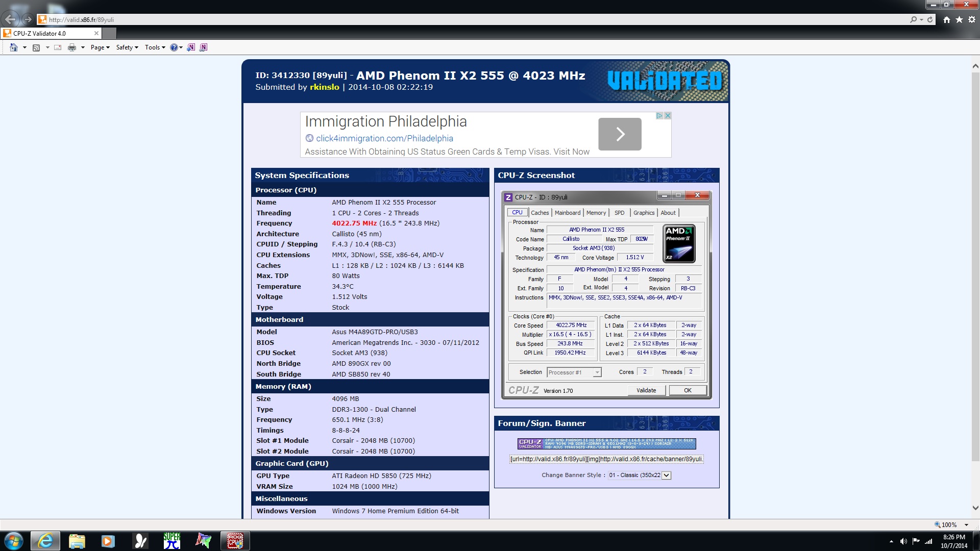This screenshot has width=980, height=551.
Task: Open the white Home icon at top right
Action: click(x=947, y=19)
